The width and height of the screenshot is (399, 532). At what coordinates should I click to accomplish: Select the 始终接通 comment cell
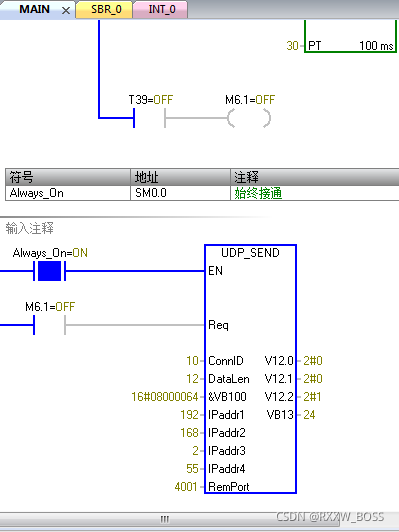click(x=315, y=193)
